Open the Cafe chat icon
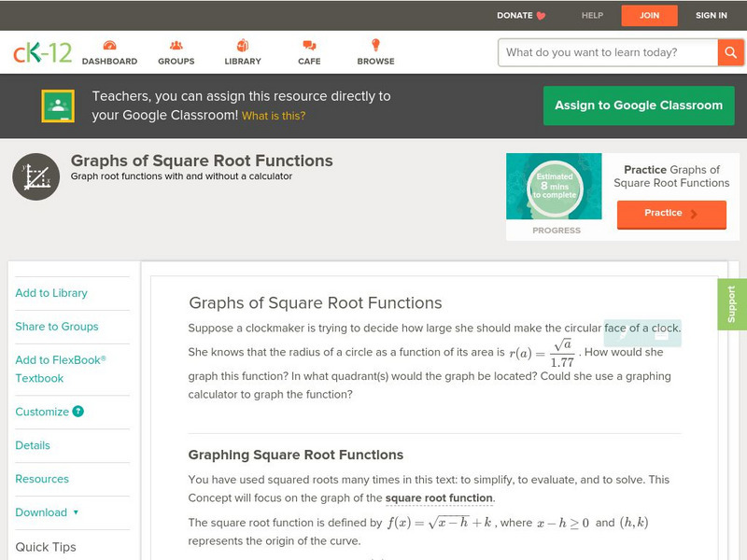Image resolution: width=747 pixels, height=560 pixels. tap(309, 46)
